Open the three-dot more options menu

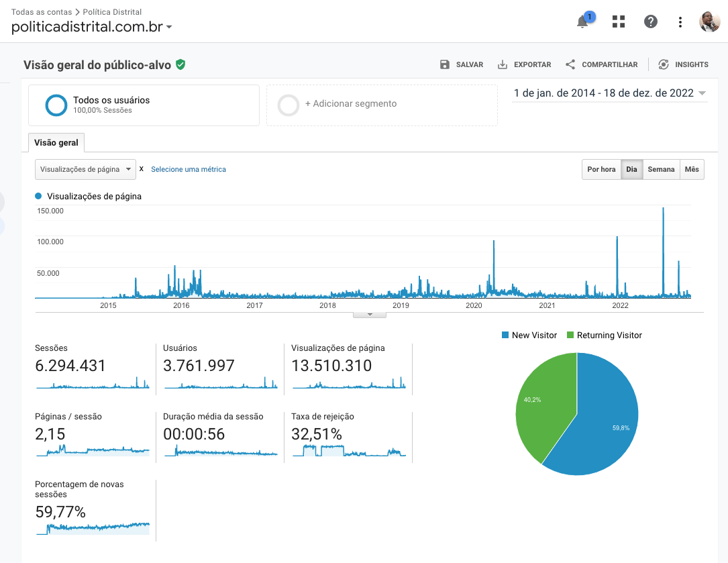pos(680,22)
